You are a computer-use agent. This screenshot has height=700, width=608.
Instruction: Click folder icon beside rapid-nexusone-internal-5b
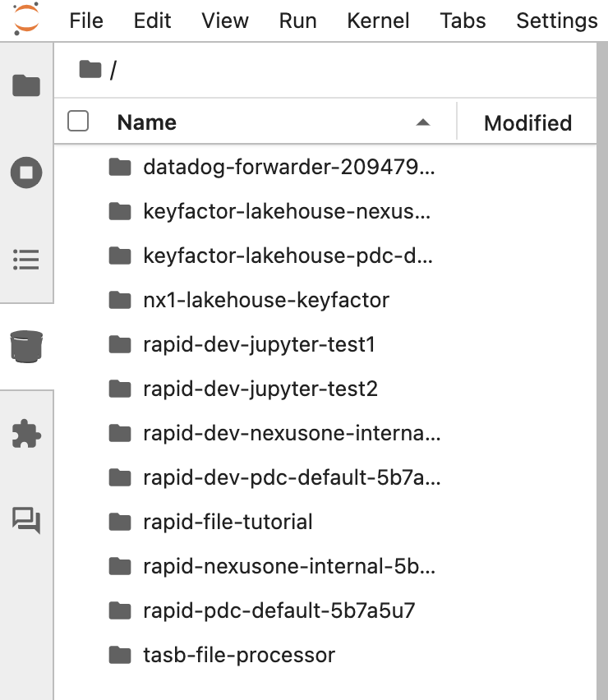pyautogui.click(x=120, y=566)
